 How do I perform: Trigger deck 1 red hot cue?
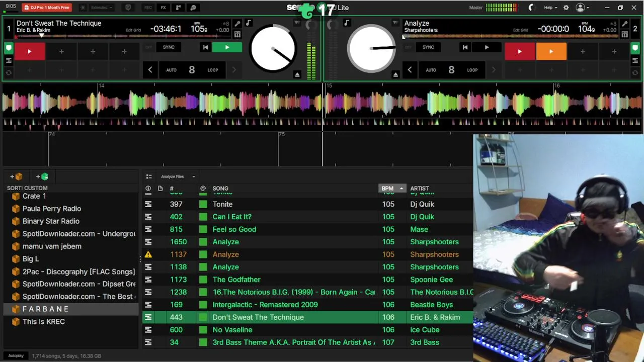point(29,51)
